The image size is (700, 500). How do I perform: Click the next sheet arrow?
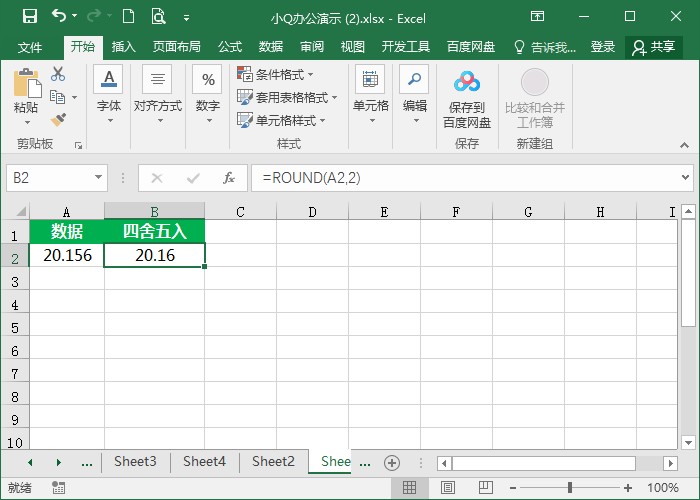pyautogui.click(x=58, y=463)
